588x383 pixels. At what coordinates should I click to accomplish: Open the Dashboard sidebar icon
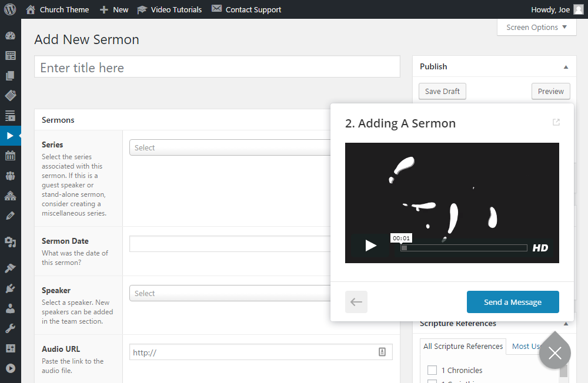tap(10, 36)
